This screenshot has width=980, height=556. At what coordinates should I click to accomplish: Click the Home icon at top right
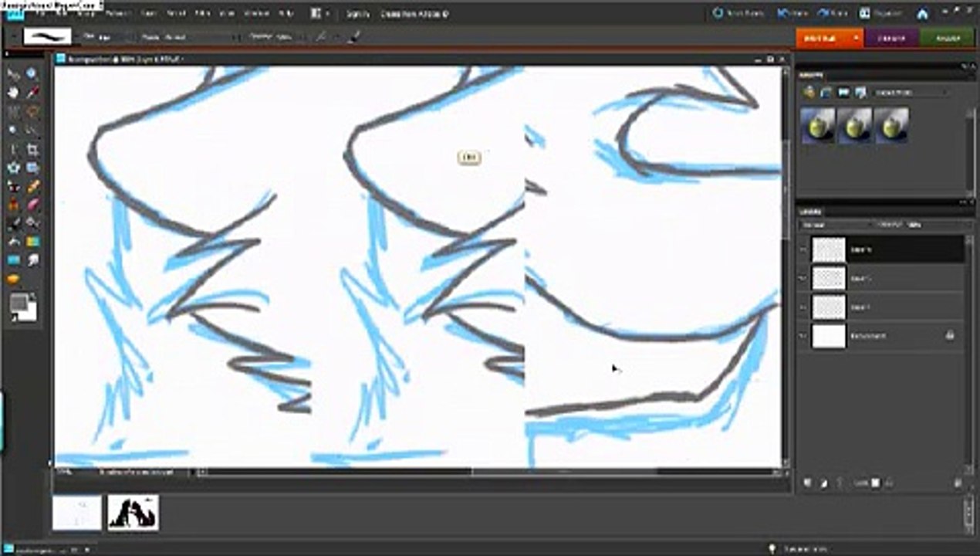coord(922,14)
